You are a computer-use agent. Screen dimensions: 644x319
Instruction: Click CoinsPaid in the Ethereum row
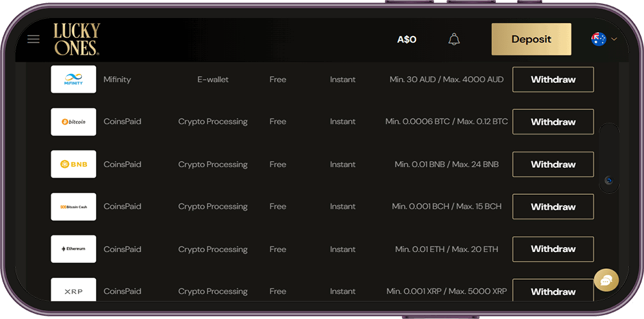pyautogui.click(x=122, y=250)
